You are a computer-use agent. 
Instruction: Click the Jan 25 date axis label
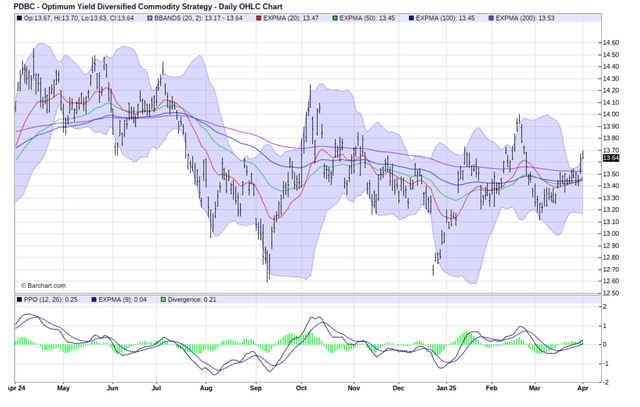(446, 388)
